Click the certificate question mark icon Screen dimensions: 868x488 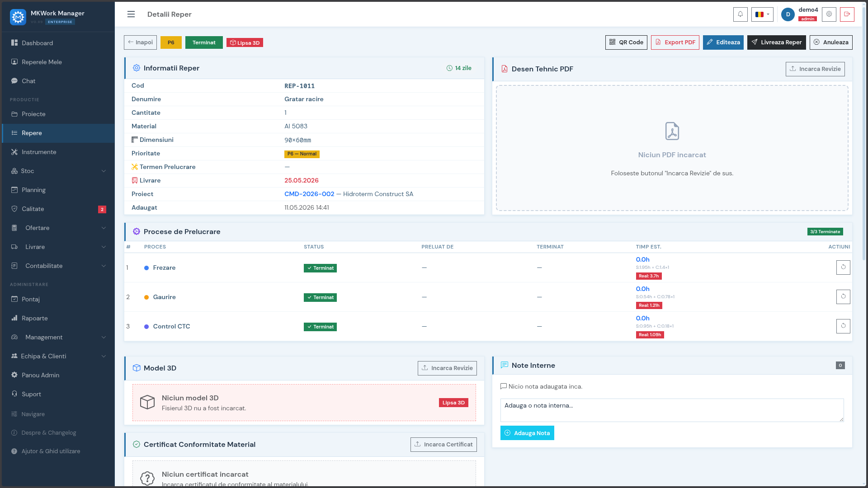[x=147, y=478]
